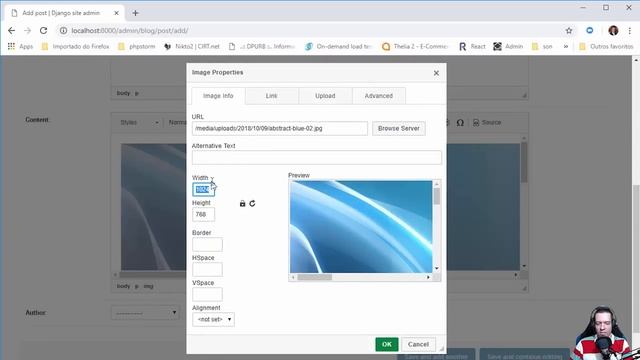Image resolution: width=640 pixels, height=360 pixels.
Task: Open the On-demand load bookmark
Action: coord(339,47)
